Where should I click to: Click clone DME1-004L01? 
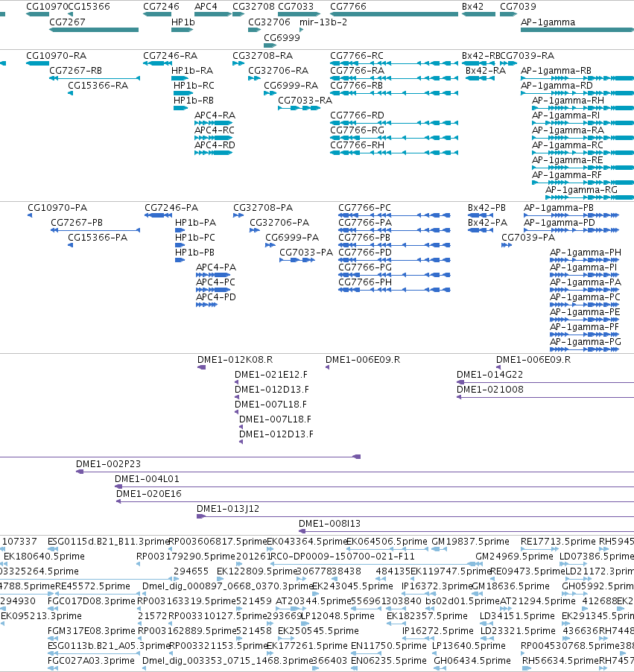(x=147, y=479)
